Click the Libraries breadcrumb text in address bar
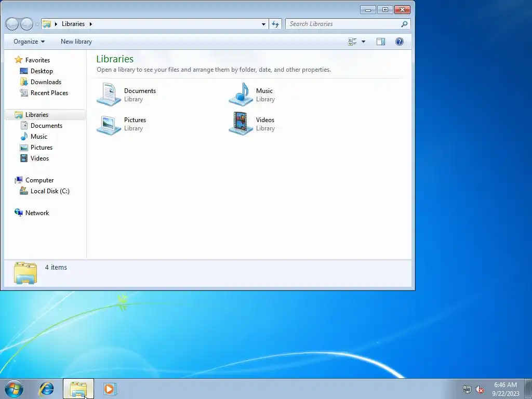Screen dimensions: 532x399 73,24
